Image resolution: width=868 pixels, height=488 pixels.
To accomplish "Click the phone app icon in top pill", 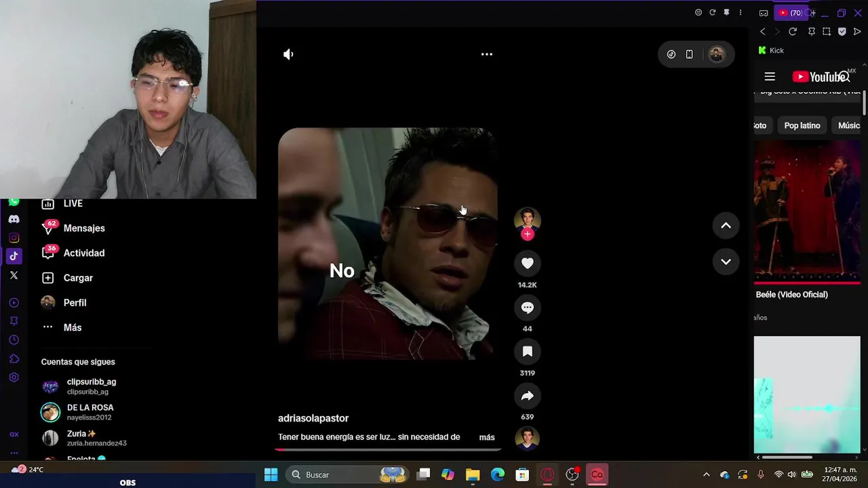I will click(690, 54).
